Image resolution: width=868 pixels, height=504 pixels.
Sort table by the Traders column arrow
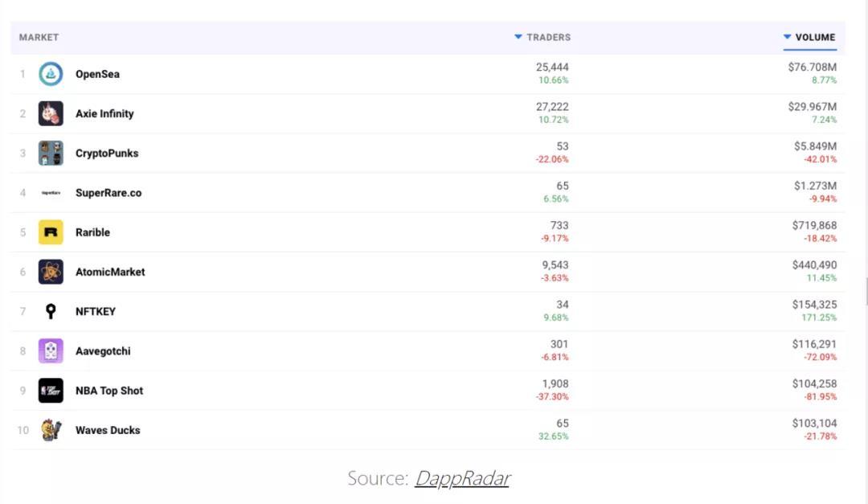(518, 37)
